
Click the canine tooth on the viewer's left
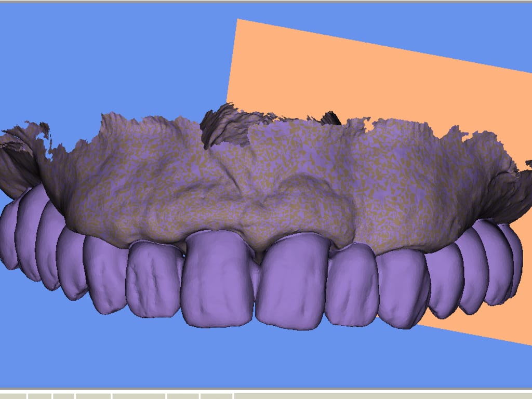click(x=107, y=275)
